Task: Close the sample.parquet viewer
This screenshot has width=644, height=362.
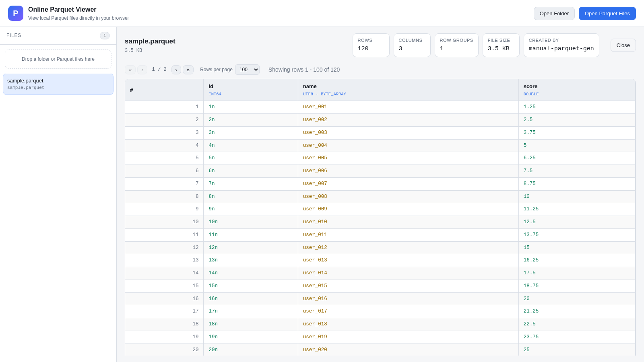Action: (x=623, y=45)
